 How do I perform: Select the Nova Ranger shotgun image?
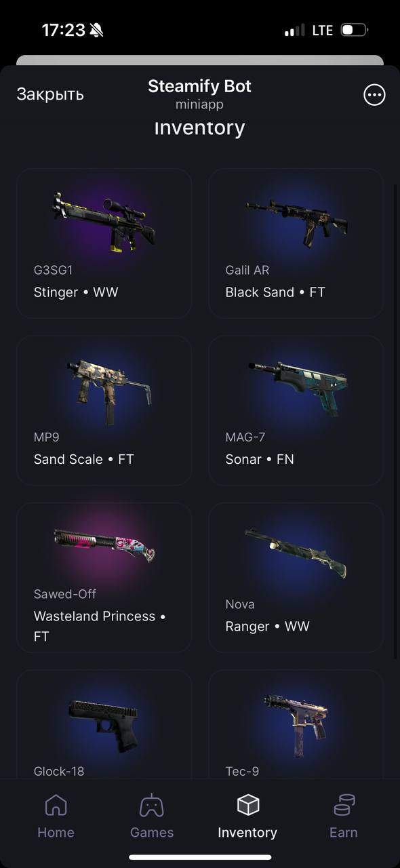point(296,553)
